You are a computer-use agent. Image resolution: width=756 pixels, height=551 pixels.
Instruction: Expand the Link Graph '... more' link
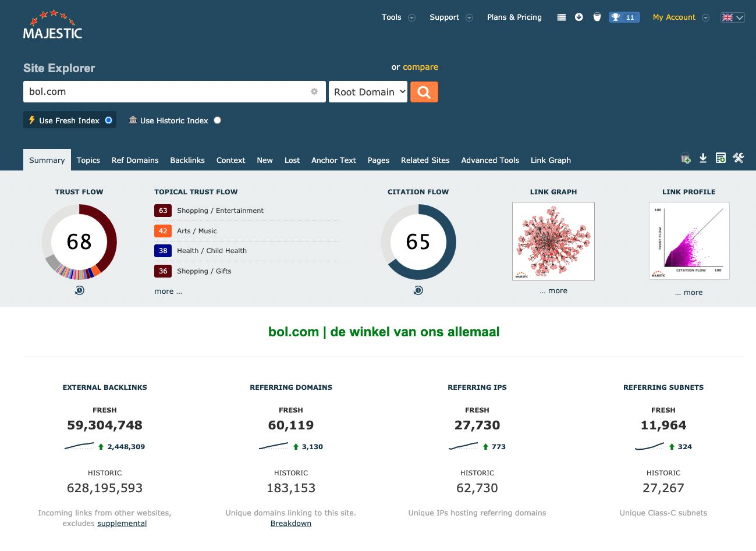(553, 291)
